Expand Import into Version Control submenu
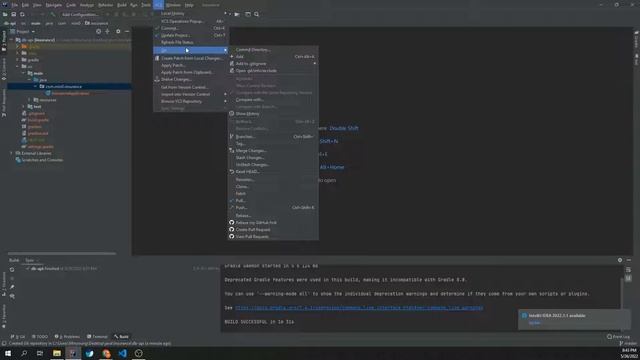The height and width of the screenshot is (360, 640). (x=191, y=94)
